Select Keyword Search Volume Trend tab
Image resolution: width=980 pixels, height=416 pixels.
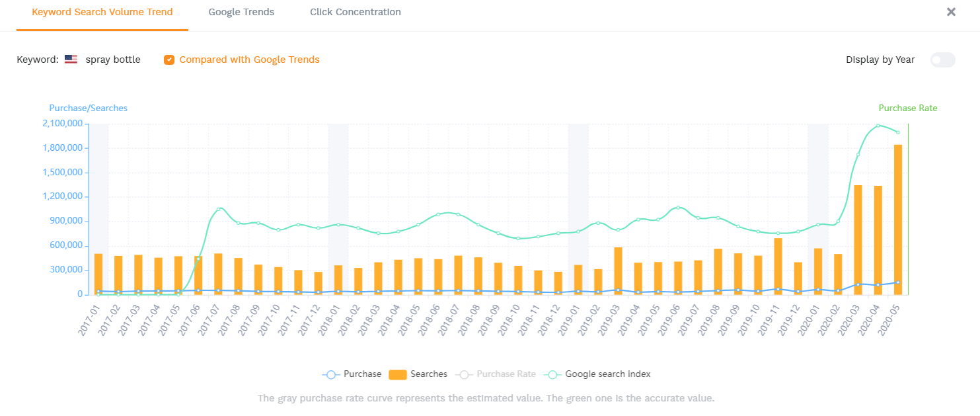coord(102,12)
